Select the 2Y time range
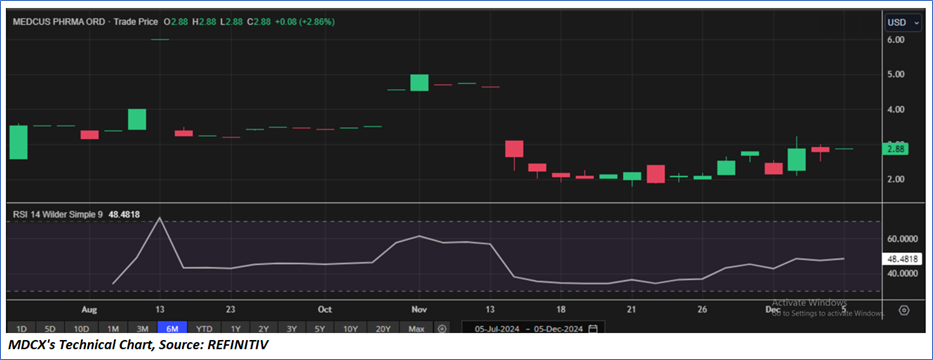 (x=264, y=328)
